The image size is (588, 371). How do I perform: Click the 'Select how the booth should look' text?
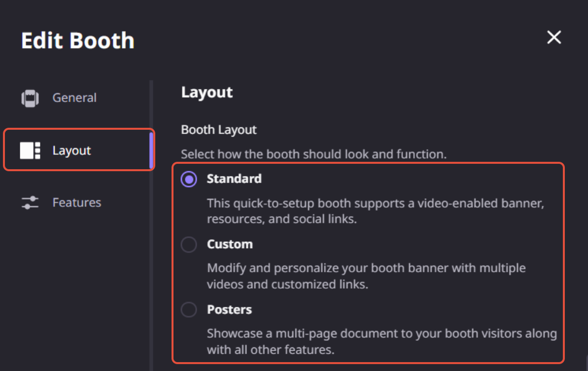coord(314,154)
